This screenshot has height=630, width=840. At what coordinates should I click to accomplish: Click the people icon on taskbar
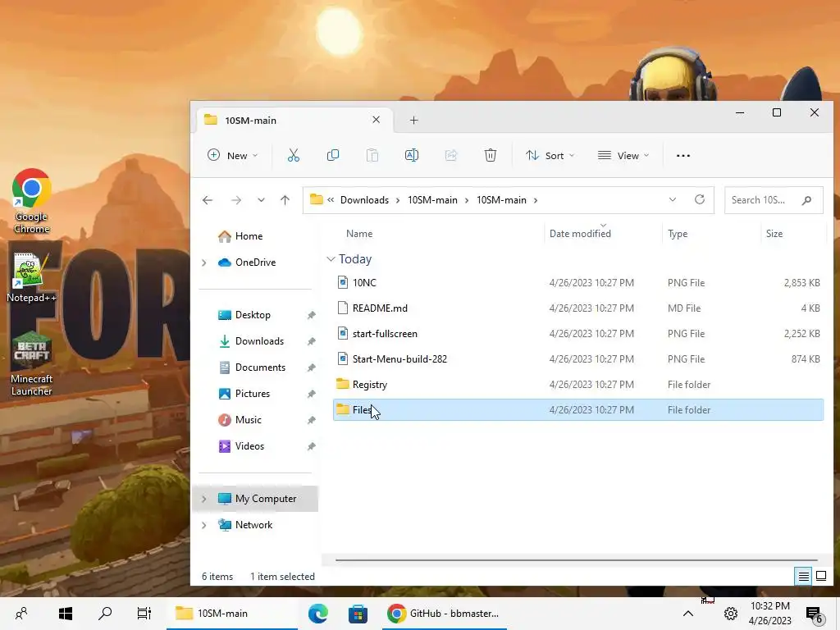tap(21, 614)
